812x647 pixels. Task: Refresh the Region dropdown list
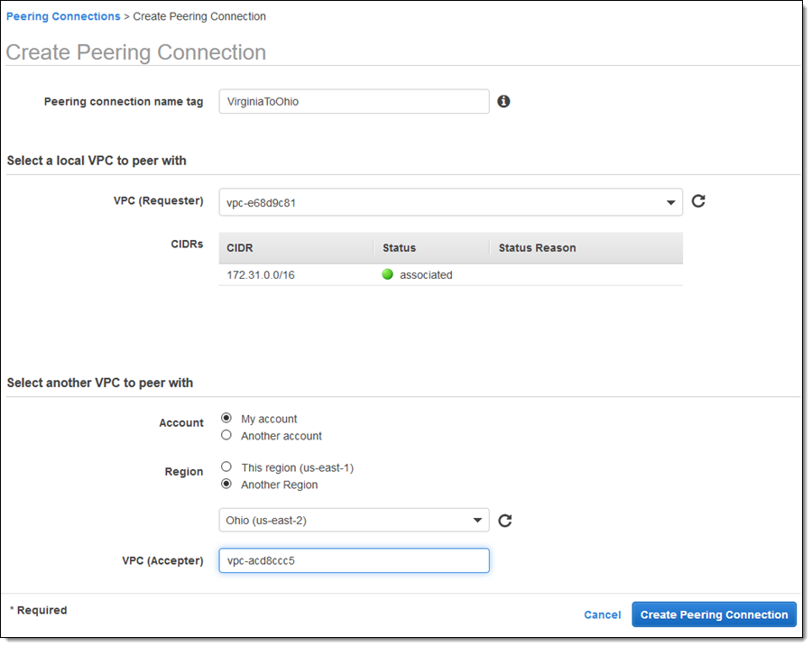pos(505,521)
